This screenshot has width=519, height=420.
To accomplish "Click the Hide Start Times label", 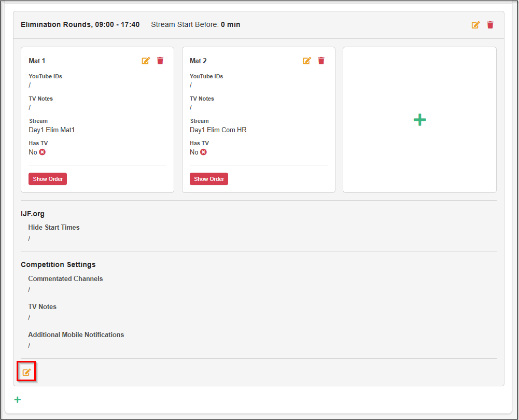I will (x=54, y=227).
